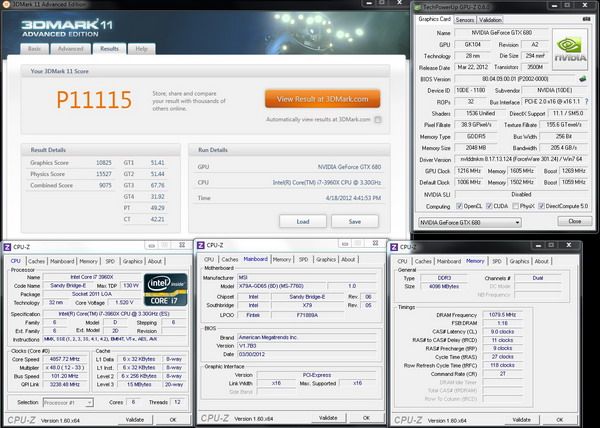
Task: Click the right CPU-Z Memory window Z icon
Action: coord(394,247)
